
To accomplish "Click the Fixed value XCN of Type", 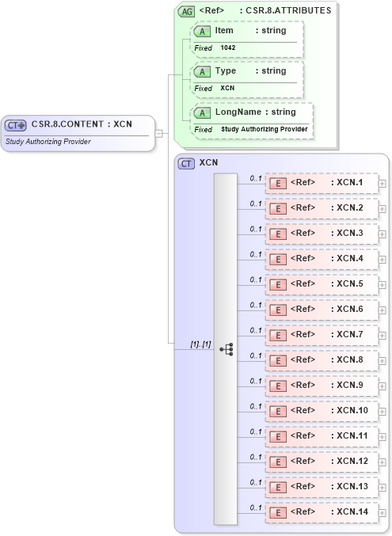I will 227,88.
